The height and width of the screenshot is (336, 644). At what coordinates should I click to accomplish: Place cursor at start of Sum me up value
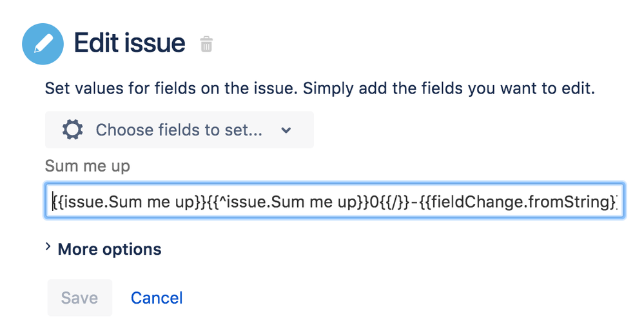pyautogui.click(x=54, y=202)
